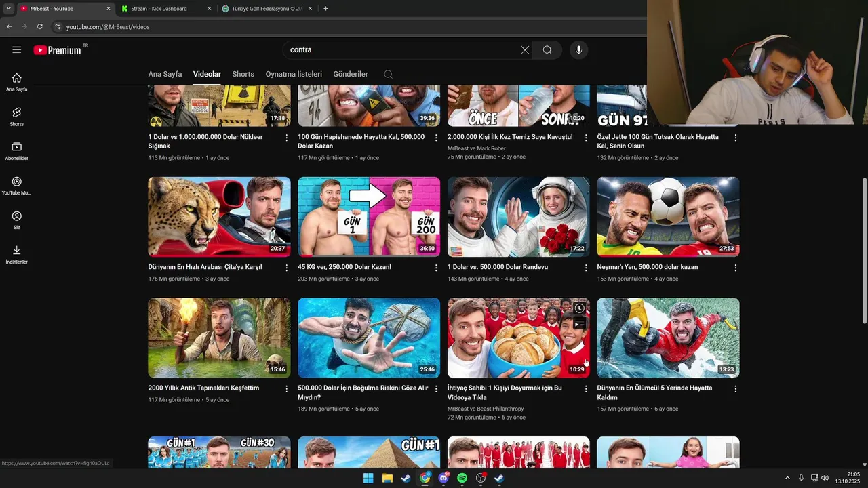Image resolution: width=868 pixels, height=488 pixels.
Task: Open options menu for 45 KG ver video
Action: (x=436, y=268)
